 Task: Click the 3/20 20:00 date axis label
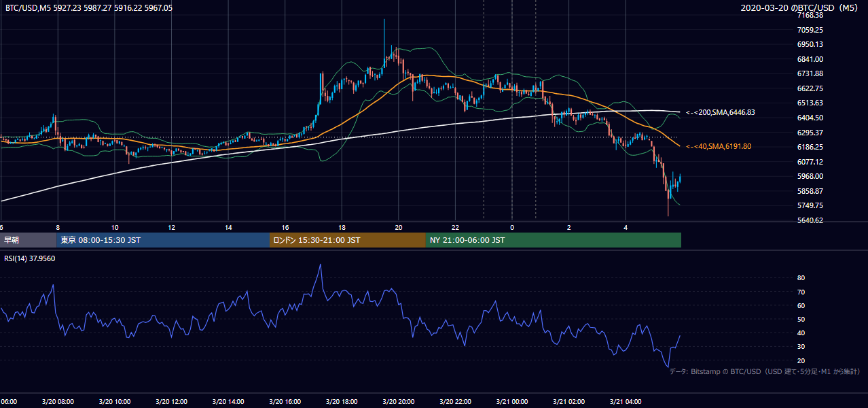(x=398, y=402)
